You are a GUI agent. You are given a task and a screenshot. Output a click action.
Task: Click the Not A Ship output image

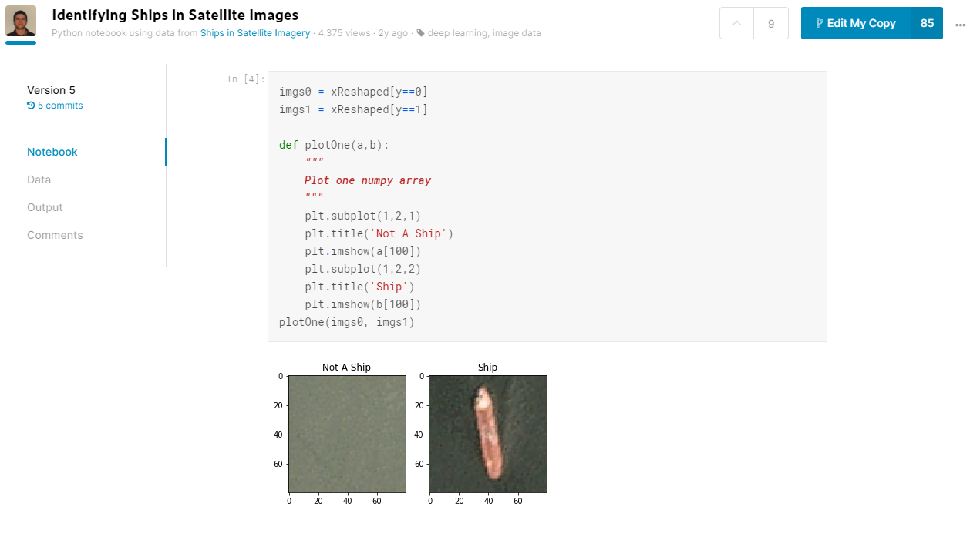[x=348, y=434]
